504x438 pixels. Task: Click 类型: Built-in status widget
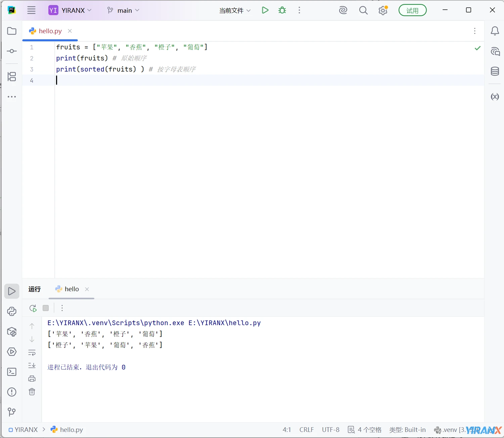[x=407, y=430]
